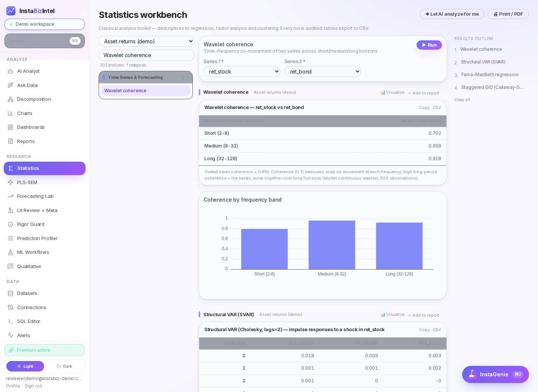Select Statistics in the sidebar

pos(44,168)
